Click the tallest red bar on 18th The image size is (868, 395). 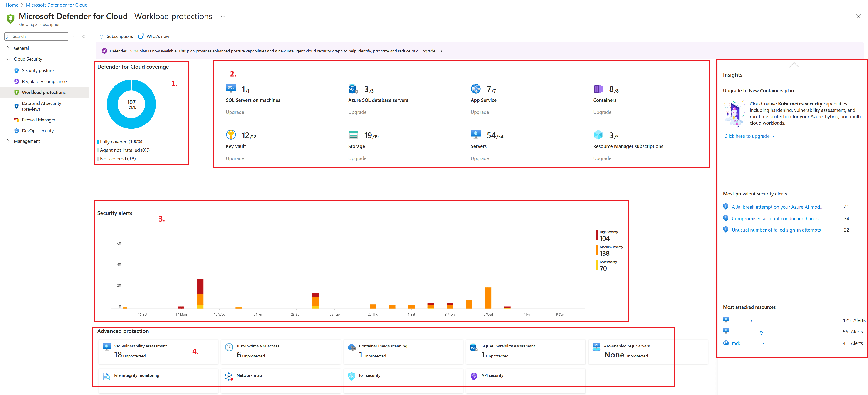[200, 287]
